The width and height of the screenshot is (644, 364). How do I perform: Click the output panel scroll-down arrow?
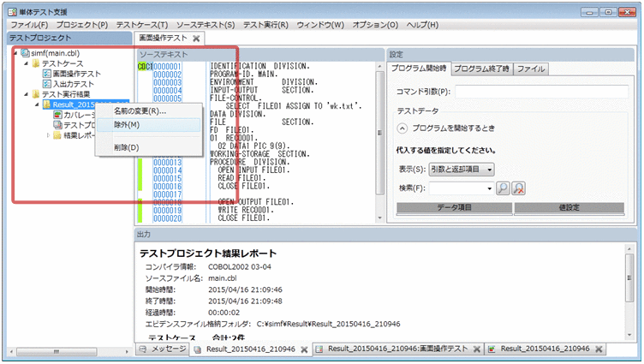pyautogui.click(x=629, y=335)
